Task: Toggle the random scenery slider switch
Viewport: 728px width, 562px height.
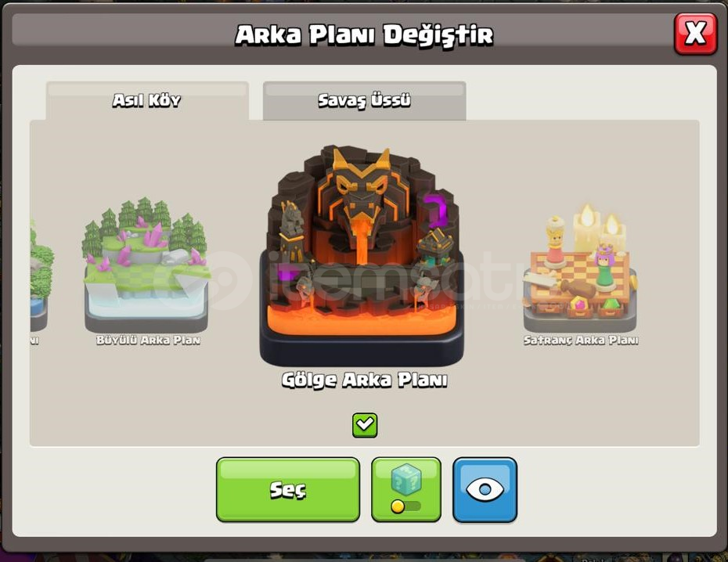Action: (406, 506)
